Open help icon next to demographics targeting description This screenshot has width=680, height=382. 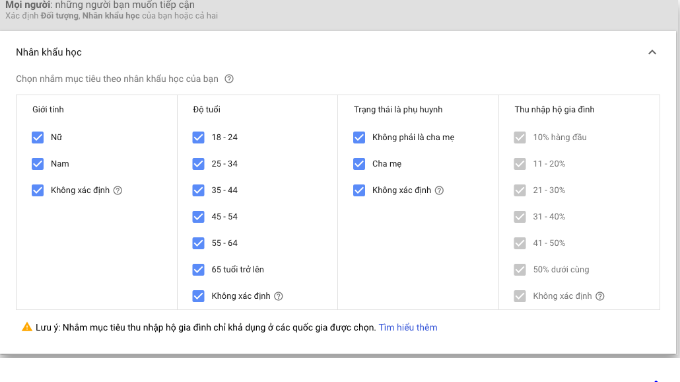coord(229,79)
